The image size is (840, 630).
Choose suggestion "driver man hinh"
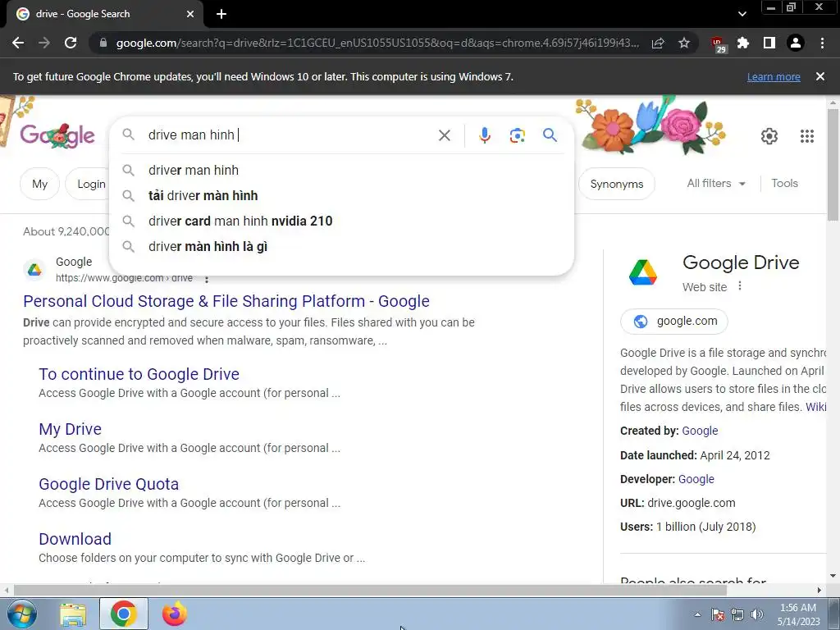[x=342, y=171]
